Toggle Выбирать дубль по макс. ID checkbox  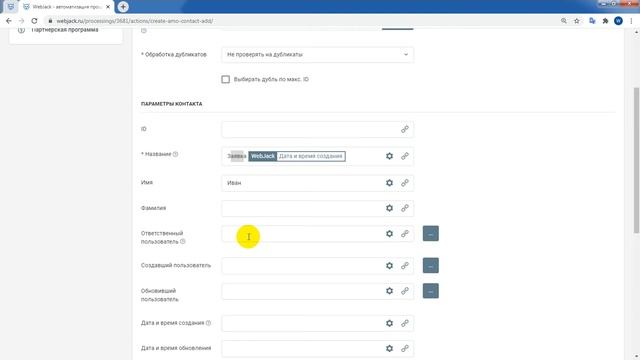(x=225, y=79)
